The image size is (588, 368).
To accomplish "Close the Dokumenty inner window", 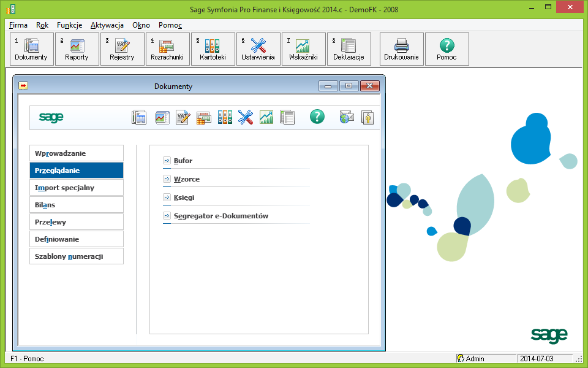I will pos(370,86).
